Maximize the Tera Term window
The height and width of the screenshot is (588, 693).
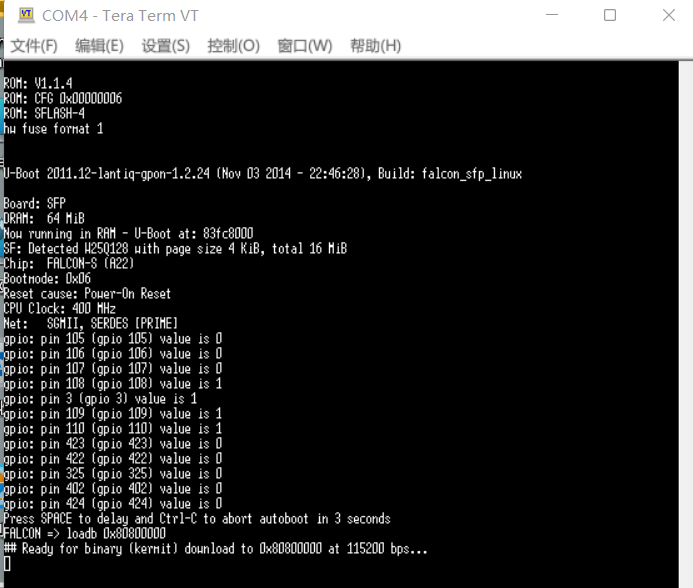(x=609, y=16)
